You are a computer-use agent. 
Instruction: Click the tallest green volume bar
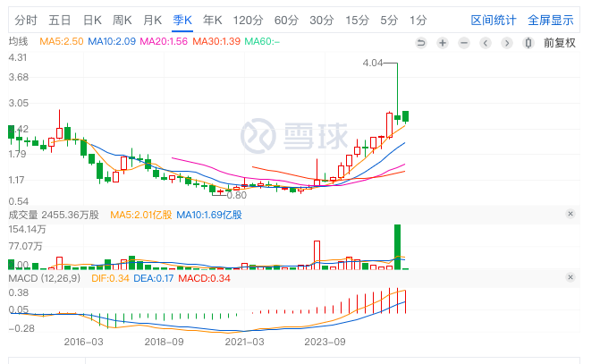398,247
